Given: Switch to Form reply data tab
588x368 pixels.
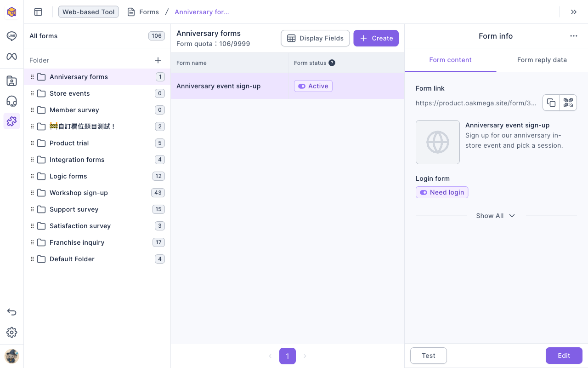Looking at the screenshot, I should pos(542,60).
